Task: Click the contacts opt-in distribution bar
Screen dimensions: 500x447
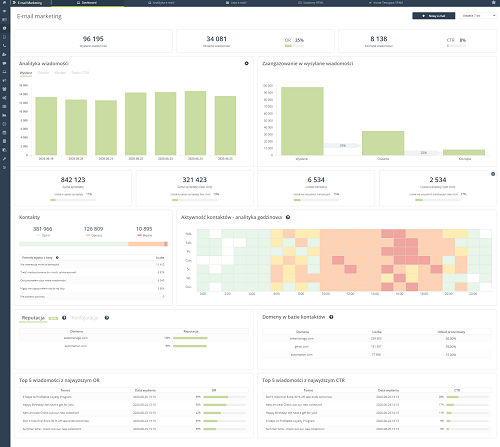Action: (x=93, y=244)
